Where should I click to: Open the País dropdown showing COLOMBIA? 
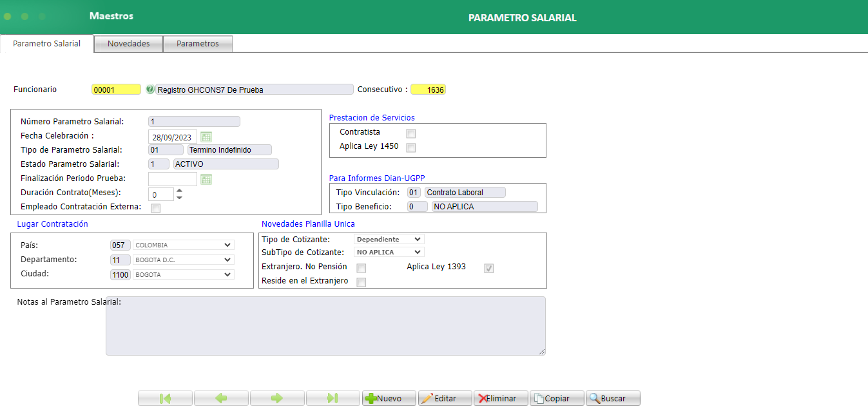pyautogui.click(x=184, y=245)
